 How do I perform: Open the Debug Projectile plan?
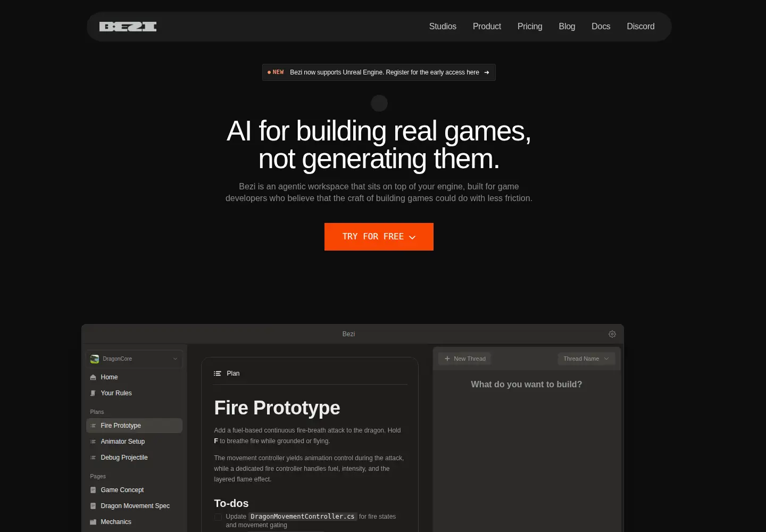pos(134,458)
